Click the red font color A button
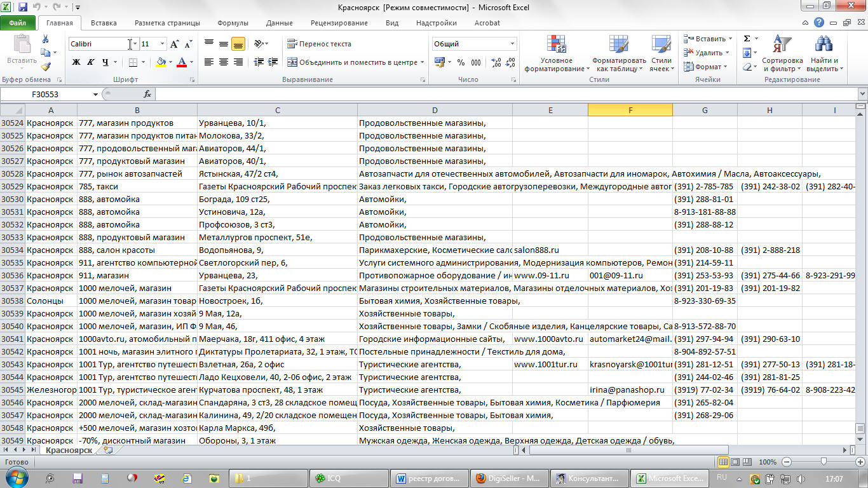 [x=182, y=62]
